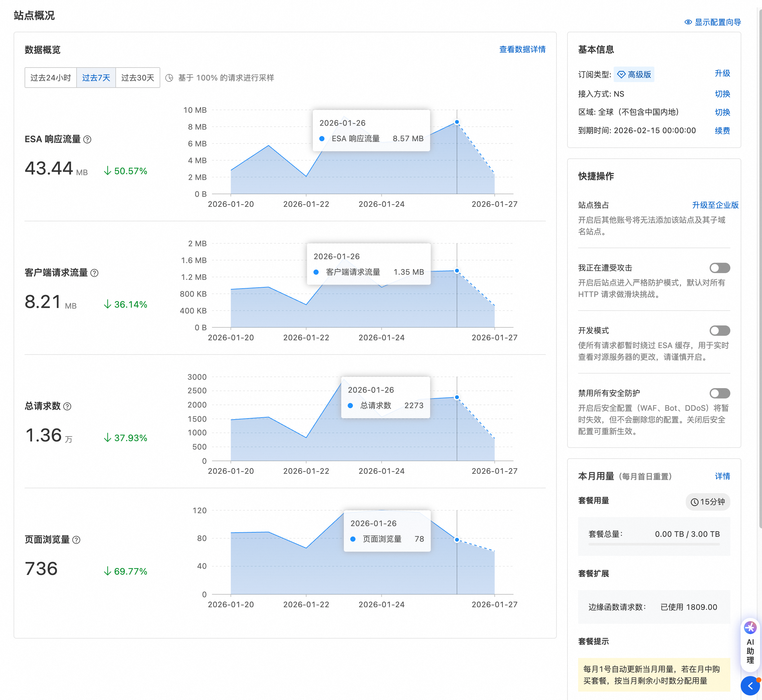Open the AI 助理 assistant icon

coord(750,628)
